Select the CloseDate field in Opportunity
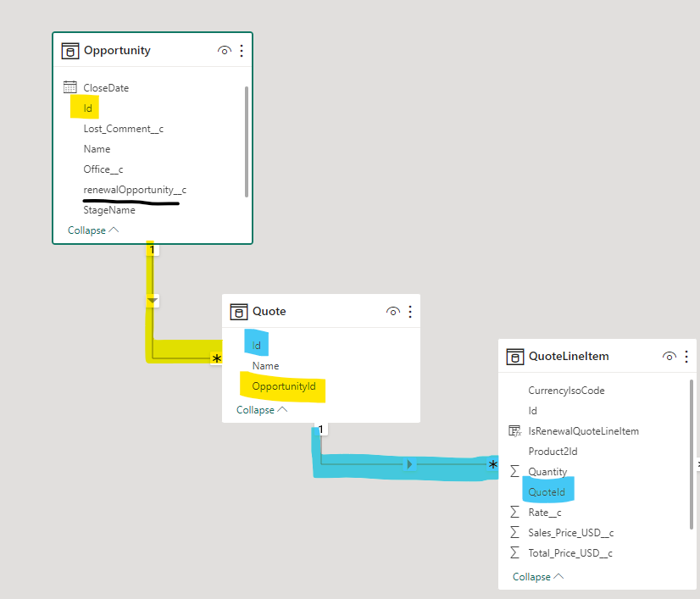The image size is (700, 599). [106, 88]
